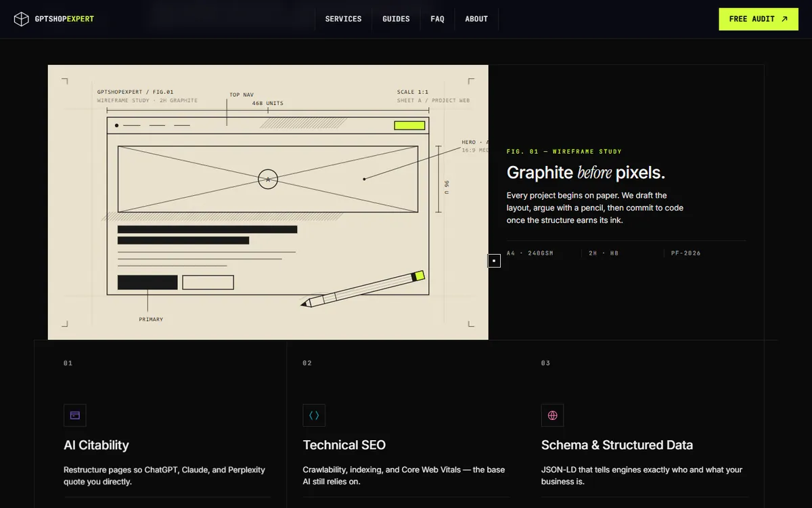Click the pencil drawing in the wireframe
812x508 pixels.
[363, 289]
